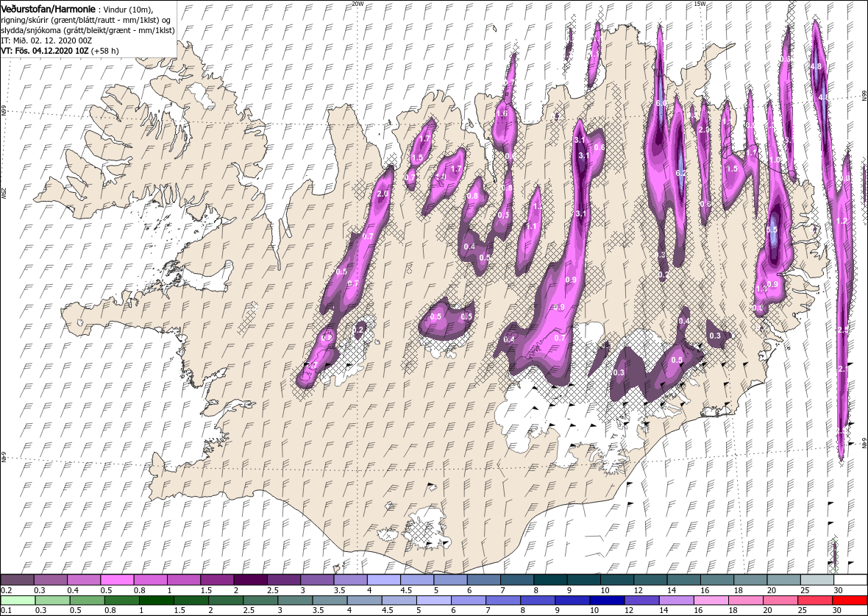Select upper snow scale swatch starting at 0.2
The width and height of the screenshot is (868, 616).
click(18, 580)
